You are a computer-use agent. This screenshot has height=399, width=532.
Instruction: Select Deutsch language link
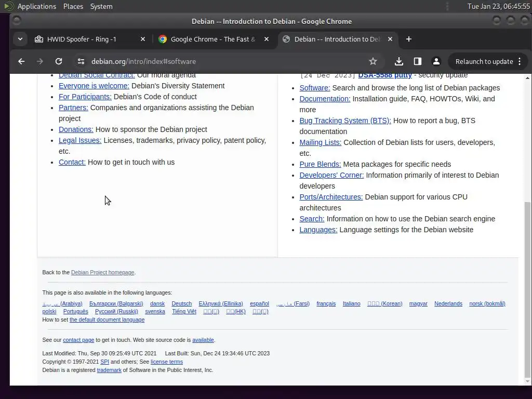pyautogui.click(x=181, y=303)
